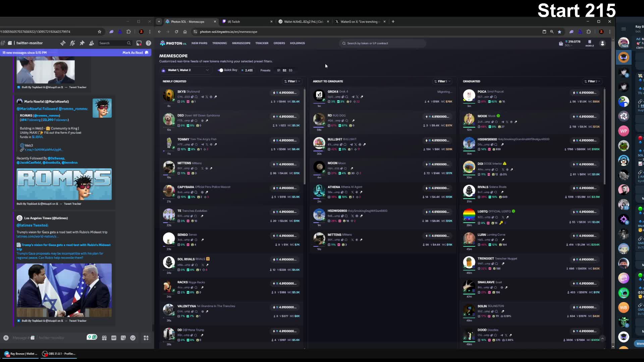644x362 pixels.
Task: Open Discord browser three-dot menu
Action: [x=150, y=32]
